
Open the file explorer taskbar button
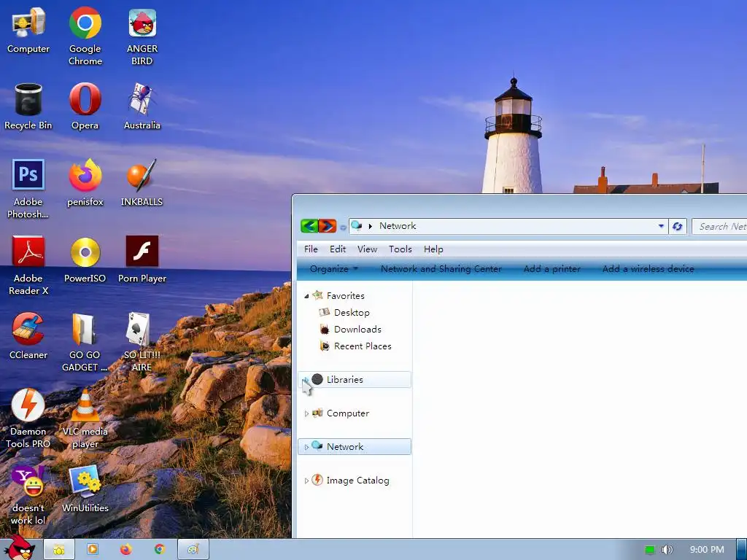click(59, 550)
